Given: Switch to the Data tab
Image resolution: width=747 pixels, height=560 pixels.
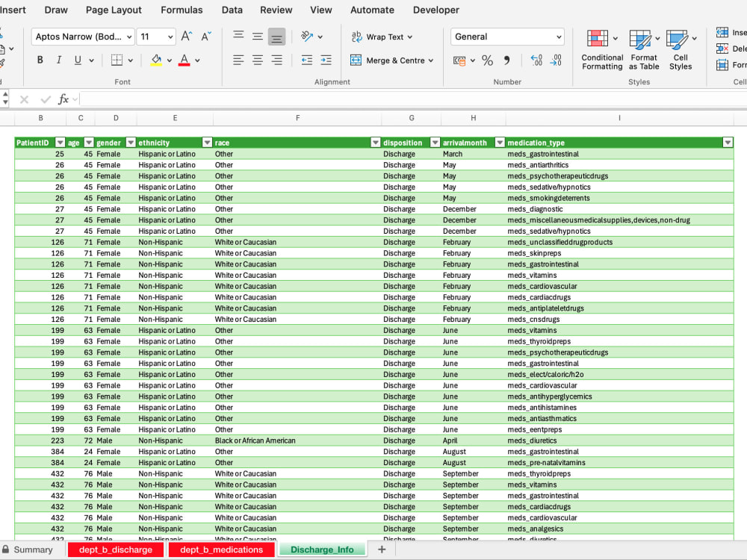Looking at the screenshot, I should click(x=232, y=10).
